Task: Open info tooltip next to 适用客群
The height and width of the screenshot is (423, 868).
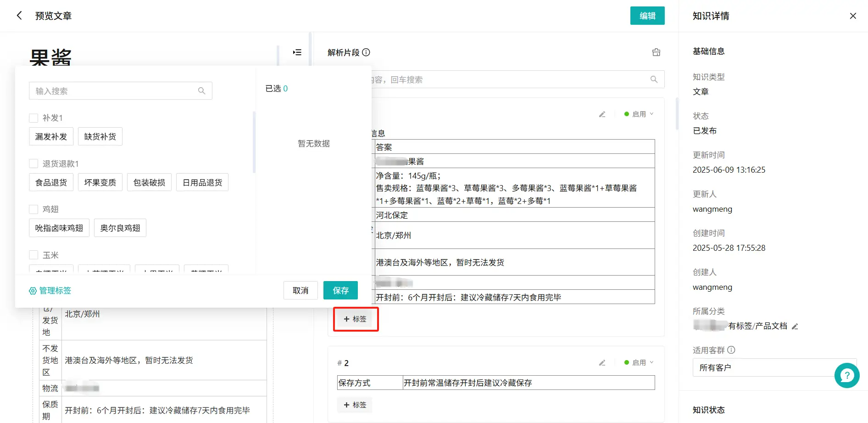Action: (x=731, y=350)
